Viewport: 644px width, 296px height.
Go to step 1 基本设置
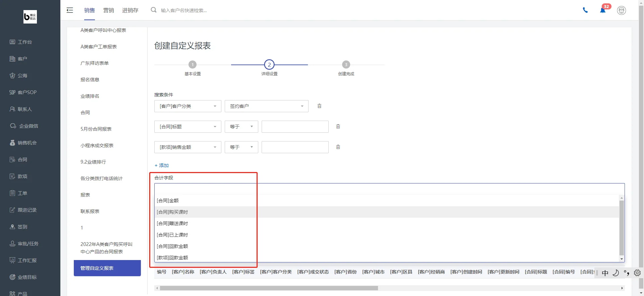(x=193, y=65)
